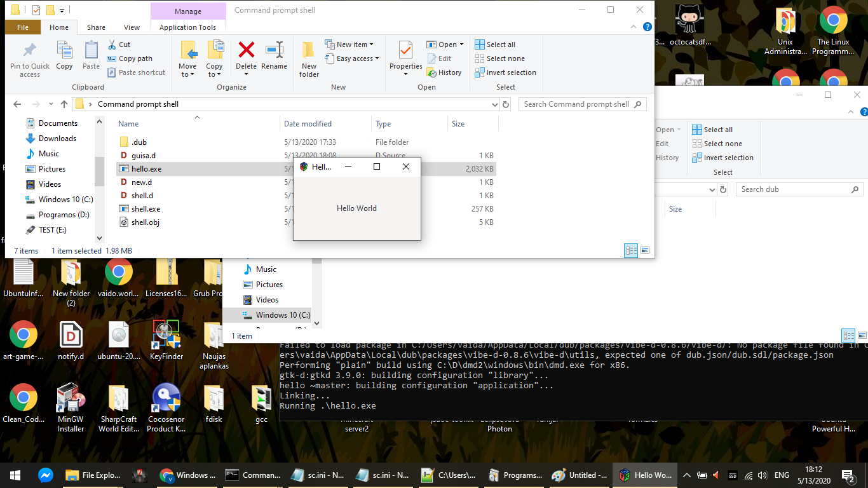868x488 pixels.
Task: Expand the Open button dropdown arrow
Action: coord(461,44)
